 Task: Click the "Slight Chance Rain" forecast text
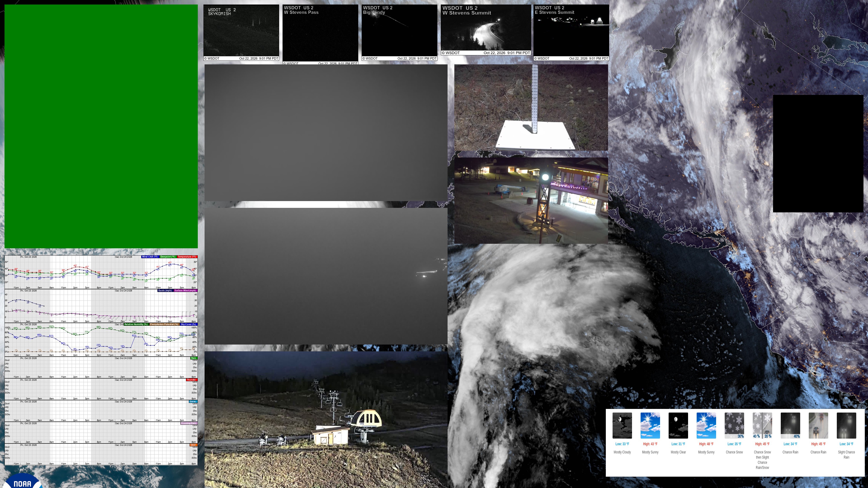846,455
